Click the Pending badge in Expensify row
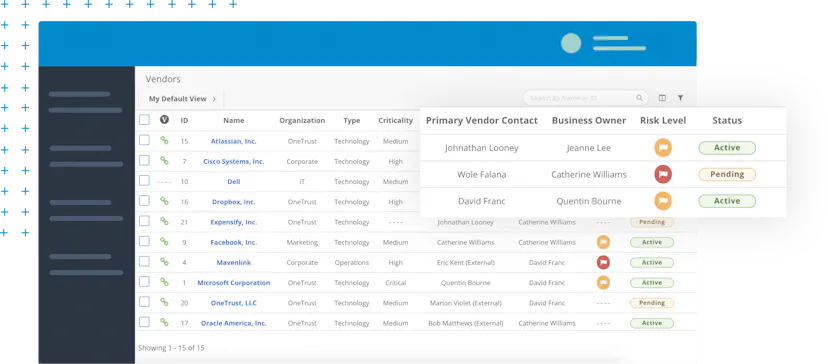This screenshot has width=828, height=364. click(652, 222)
